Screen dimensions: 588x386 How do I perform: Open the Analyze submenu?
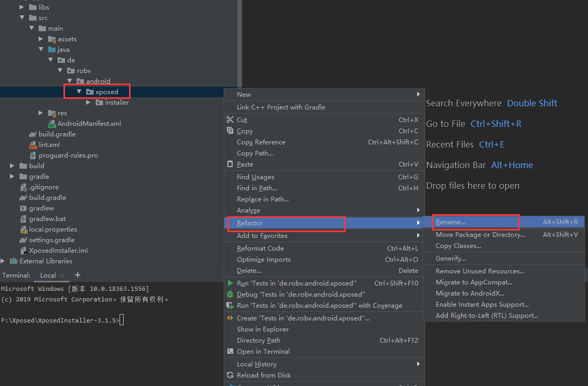[324, 210]
